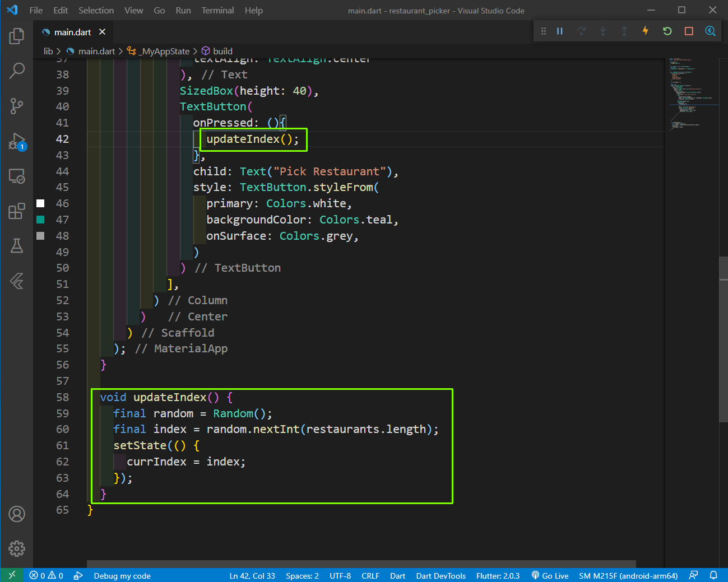Open the Source Control view
The width and height of the screenshot is (728, 582).
coord(17,106)
